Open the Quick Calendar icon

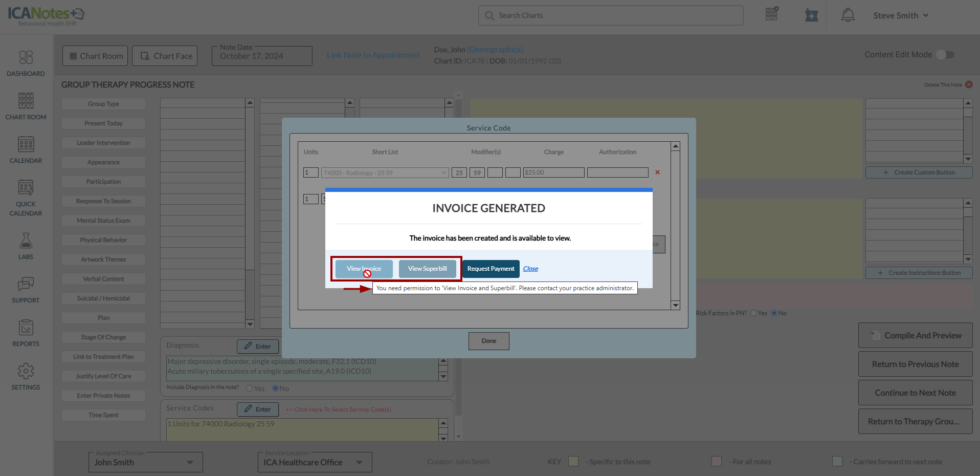26,188
